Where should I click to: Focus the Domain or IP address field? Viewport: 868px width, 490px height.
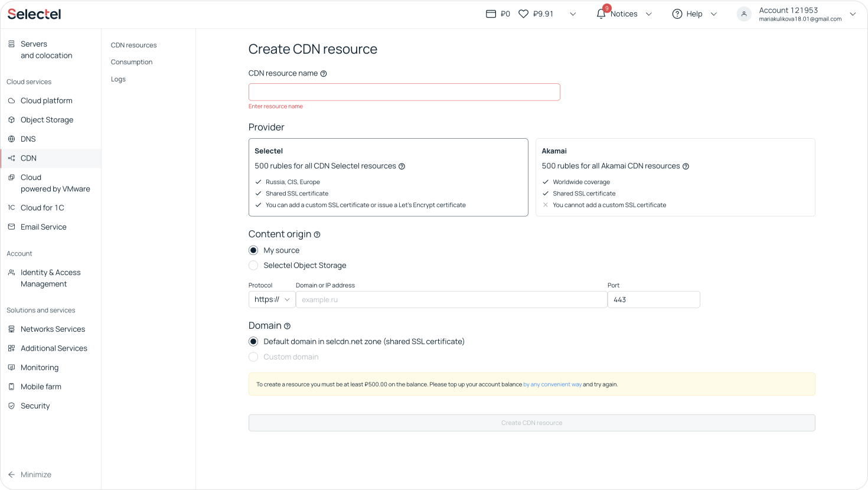[x=452, y=299]
